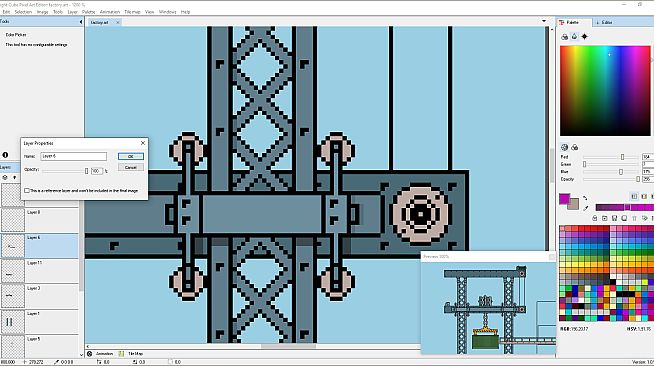Open the Tile map menu
This screenshot has height=366, width=654.
[132, 12]
